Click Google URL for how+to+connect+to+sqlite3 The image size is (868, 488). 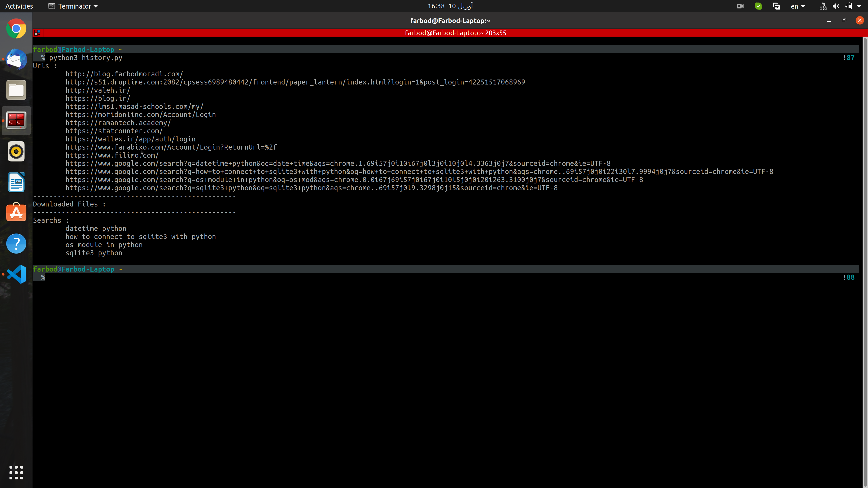click(x=419, y=171)
